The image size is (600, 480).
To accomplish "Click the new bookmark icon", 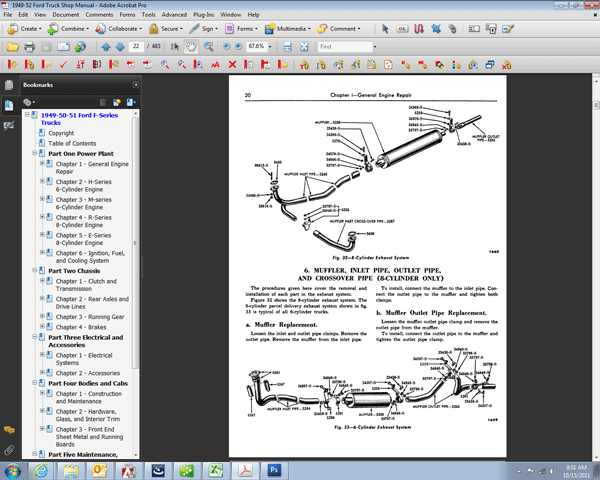I will point(117,102).
